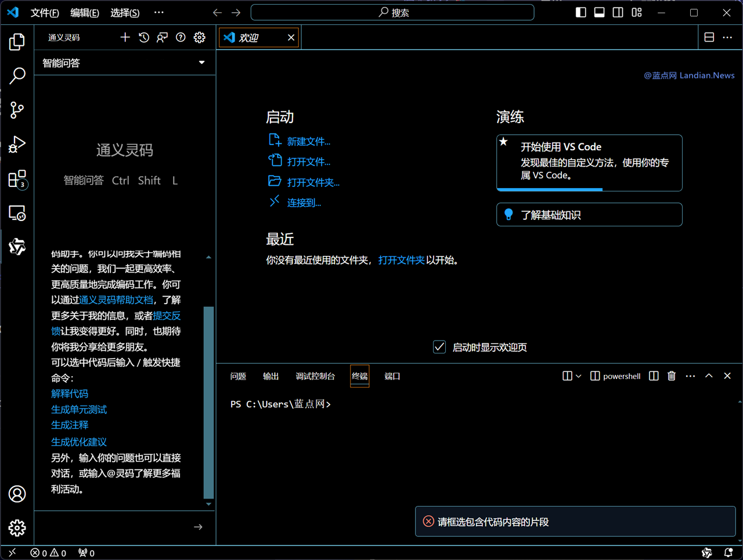
Task: Open the Extensions view with badge 3
Action: pyautogui.click(x=17, y=179)
